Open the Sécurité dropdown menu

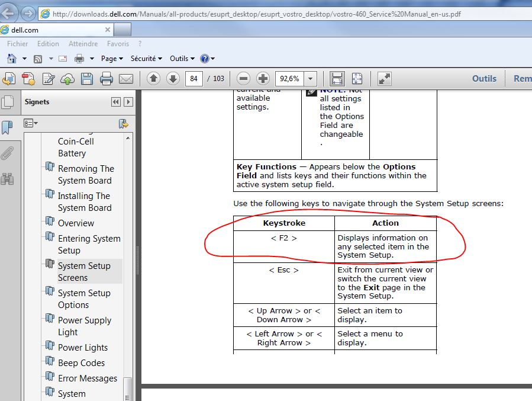pos(146,59)
